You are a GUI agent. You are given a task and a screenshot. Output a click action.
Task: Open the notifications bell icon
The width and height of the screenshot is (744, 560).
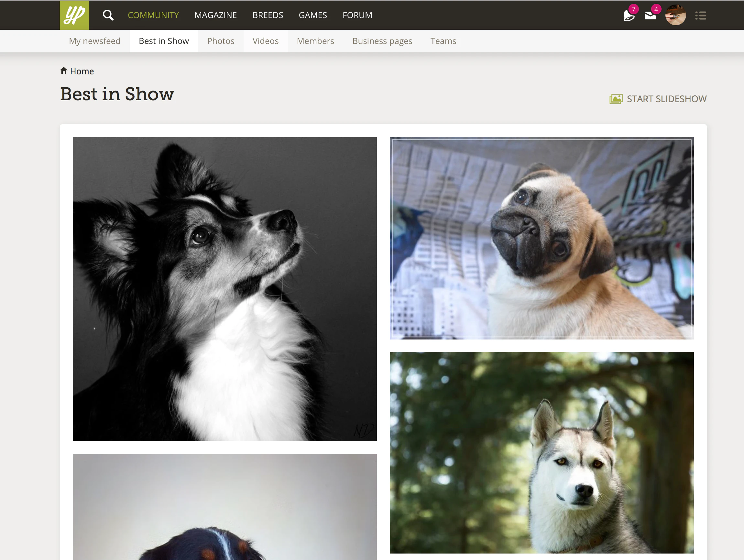pos(628,16)
